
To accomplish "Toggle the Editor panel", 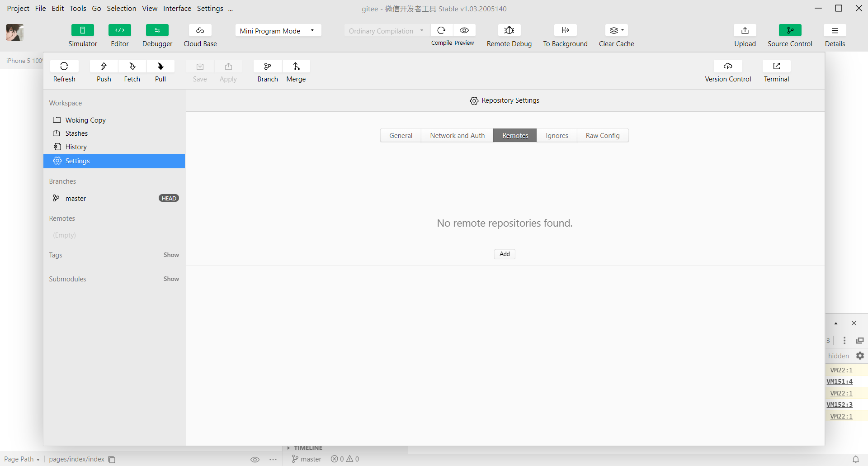I will pos(120,30).
